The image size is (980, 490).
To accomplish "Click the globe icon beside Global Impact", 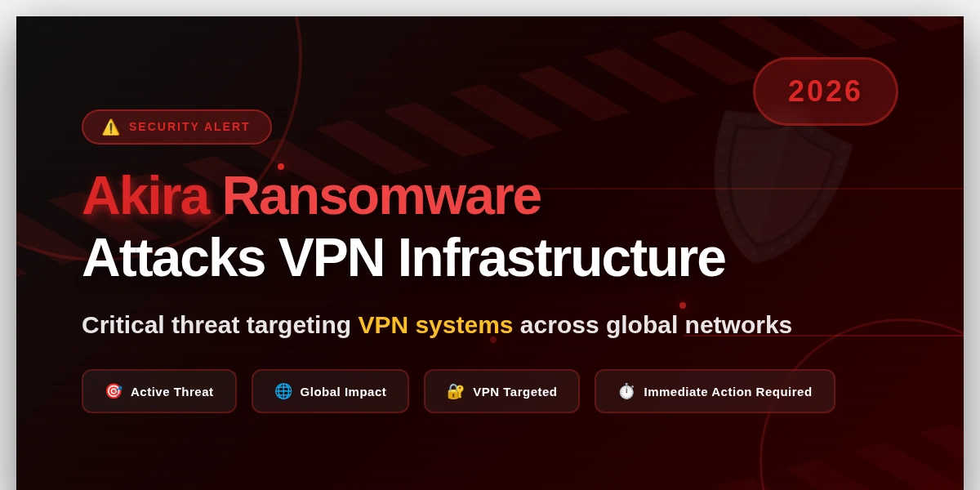I will click(283, 391).
